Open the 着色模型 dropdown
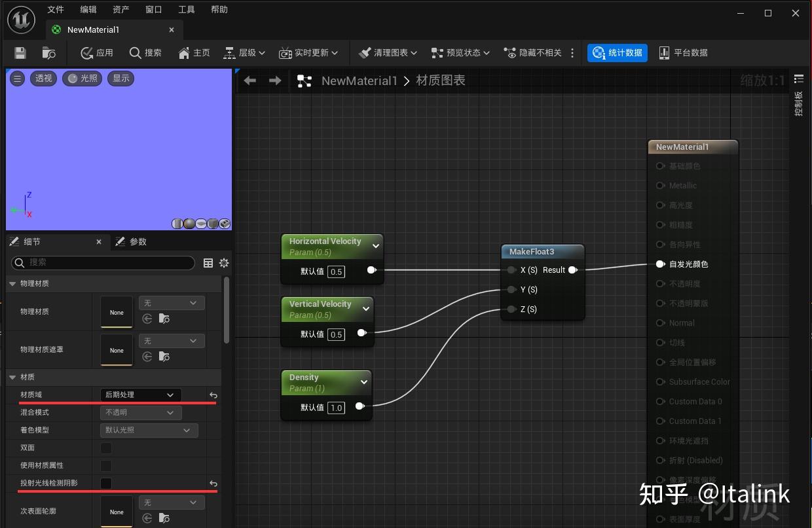812x528 pixels. [149, 430]
